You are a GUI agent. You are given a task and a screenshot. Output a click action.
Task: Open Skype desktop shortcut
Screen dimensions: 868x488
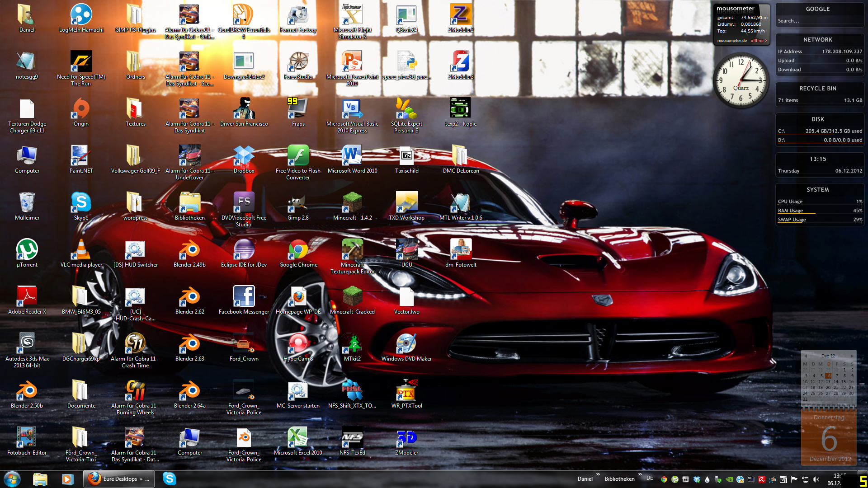click(81, 206)
